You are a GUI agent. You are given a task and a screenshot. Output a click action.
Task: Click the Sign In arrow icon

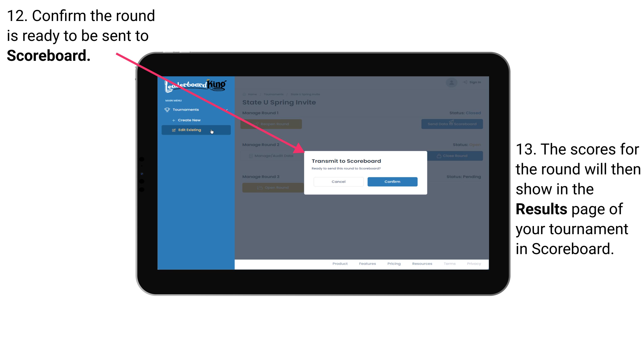click(x=463, y=82)
